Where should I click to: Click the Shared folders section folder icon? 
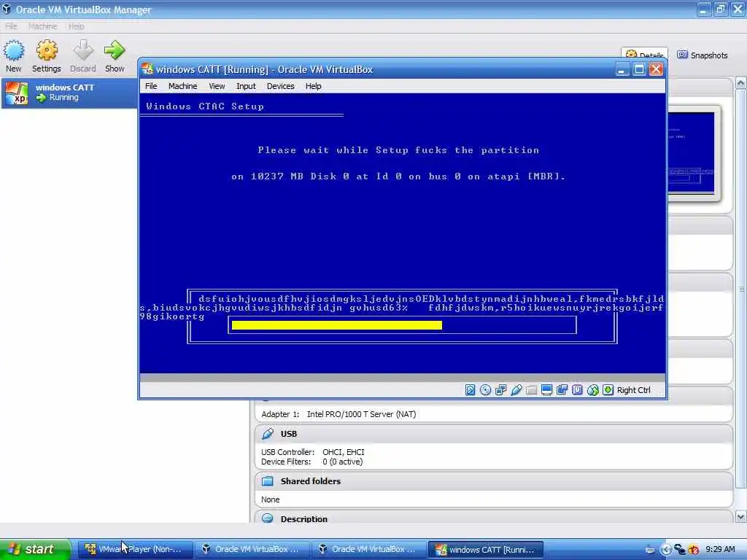[268, 481]
